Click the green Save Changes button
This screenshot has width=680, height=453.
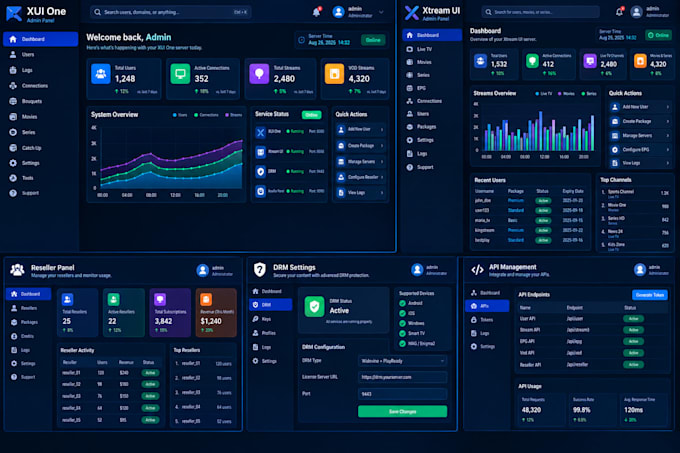(x=402, y=411)
